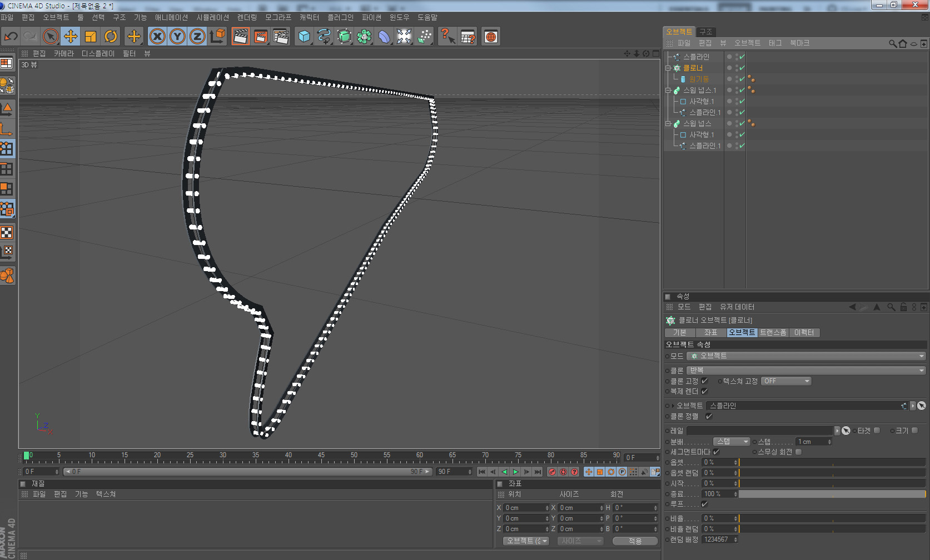Viewport: 930px width, 560px height.
Task: Switch to points mode in left sidebar
Action: tap(7, 148)
